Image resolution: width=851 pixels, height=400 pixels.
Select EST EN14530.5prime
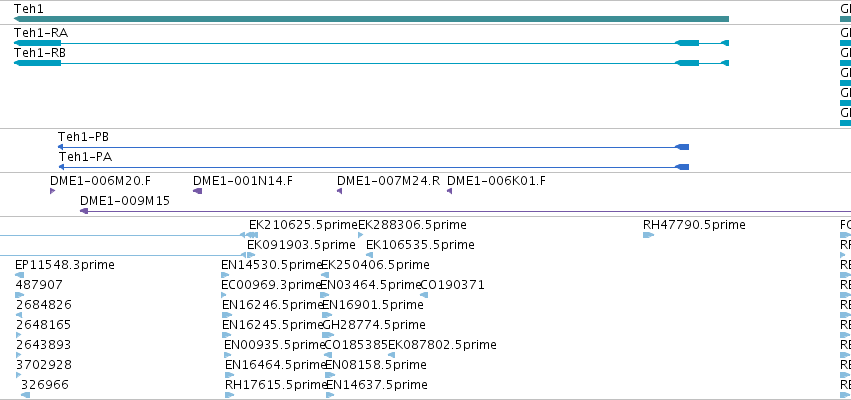coord(272,265)
